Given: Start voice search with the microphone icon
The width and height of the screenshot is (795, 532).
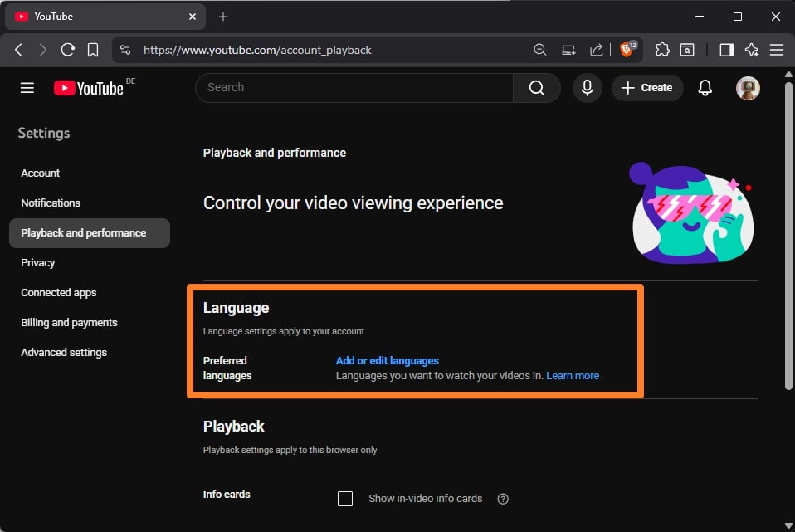Looking at the screenshot, I should pos(588,88).
